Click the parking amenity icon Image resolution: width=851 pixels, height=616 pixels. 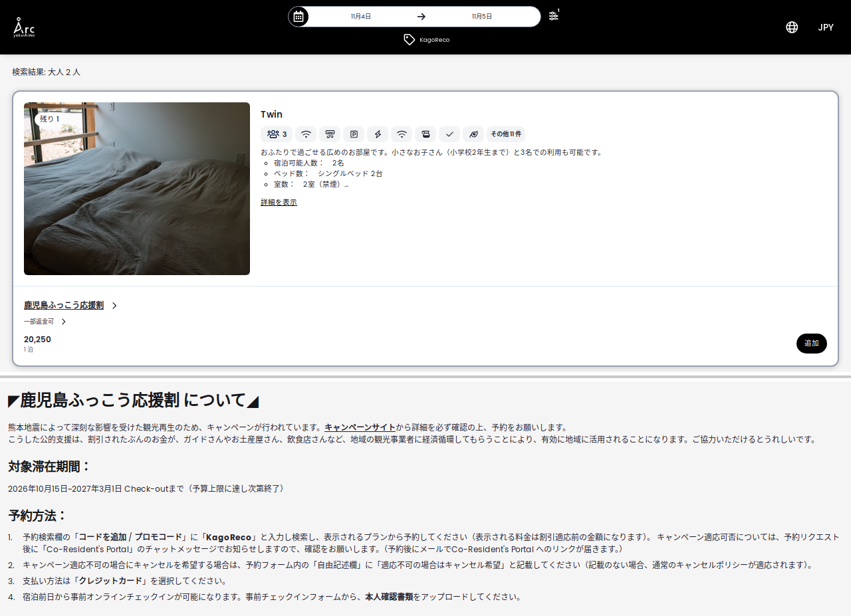click(x=354, y=134)
